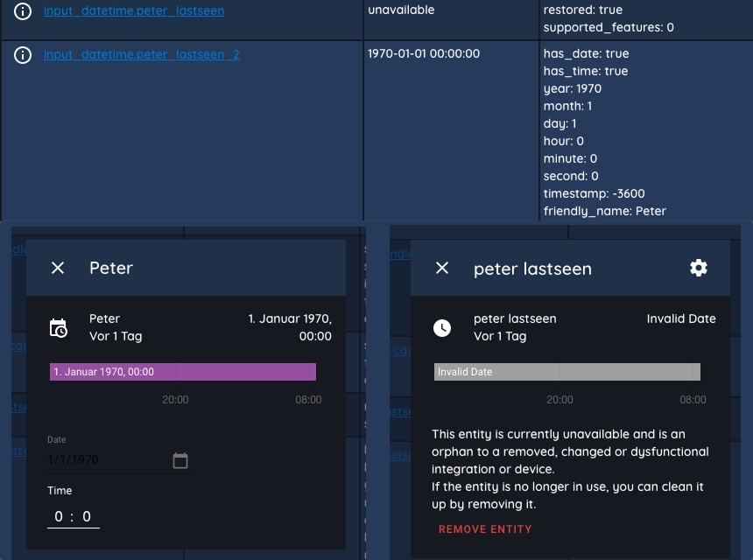Open the calendar picker in the Date field
The image size is (753, 560).
pos(180,458)
